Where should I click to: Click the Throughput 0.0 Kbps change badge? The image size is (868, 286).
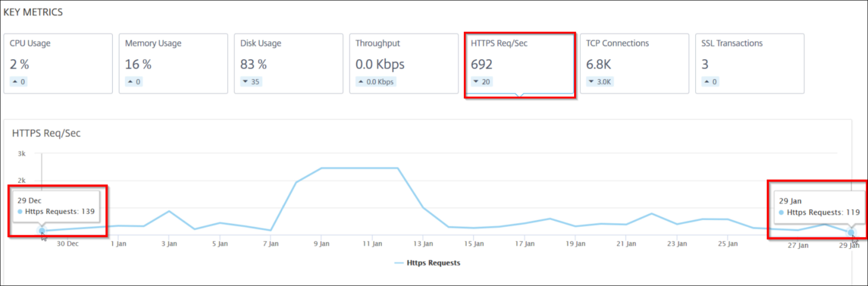pos(376,82)
